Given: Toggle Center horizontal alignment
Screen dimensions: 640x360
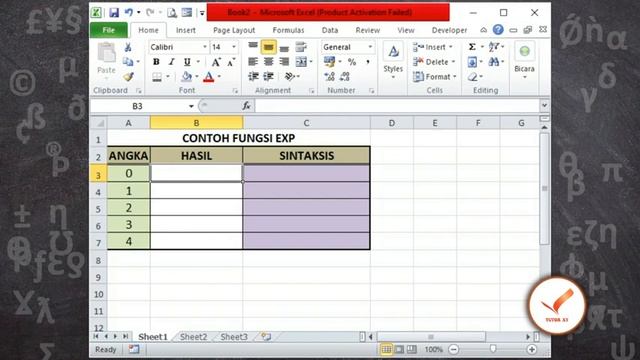Looking at the screenshot, I should pyautogui.click(x=269, y=62).
